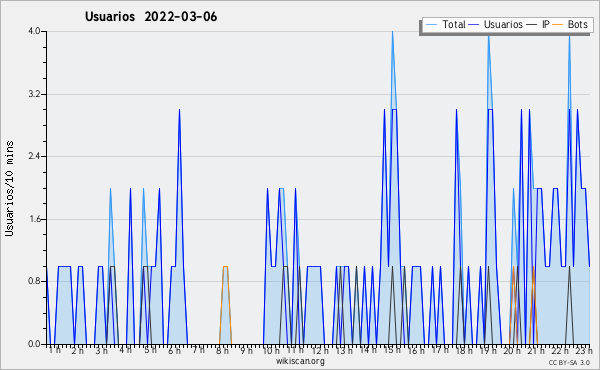Click the y-axis value 2.4

pos(34,156)
